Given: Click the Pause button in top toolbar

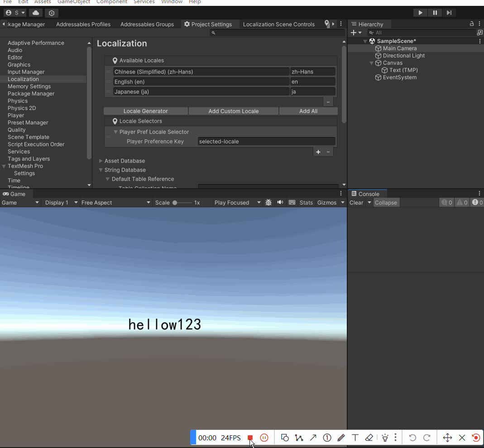Looking at the screenshot, I should 435,13.
